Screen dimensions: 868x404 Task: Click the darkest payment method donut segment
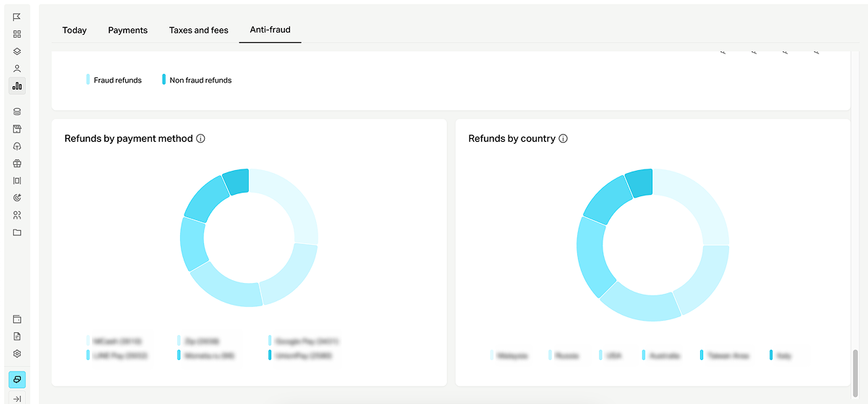(237, 182)
